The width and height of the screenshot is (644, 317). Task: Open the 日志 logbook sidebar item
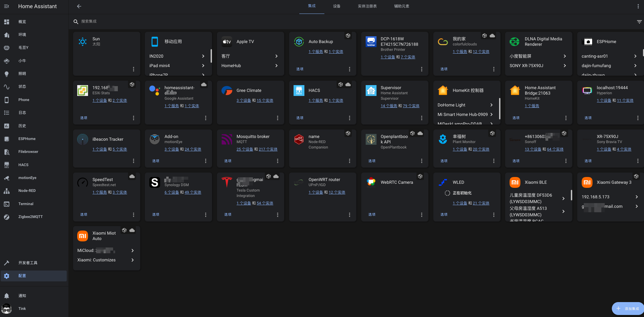click(34, 113)
